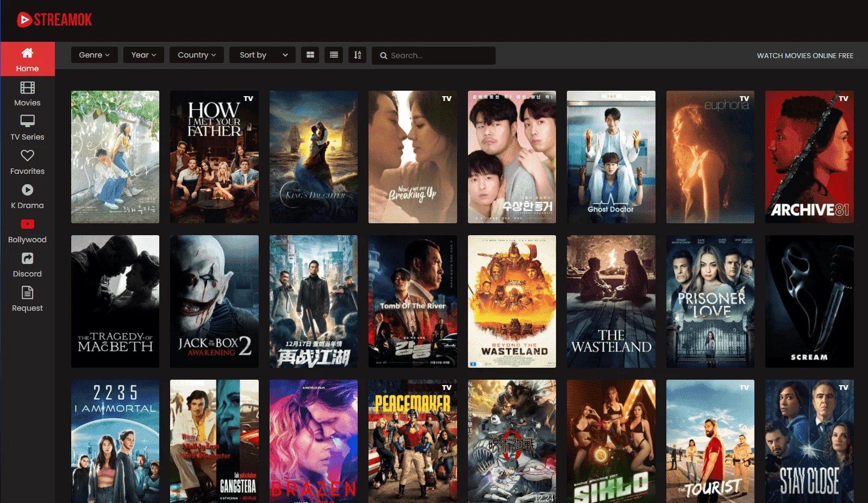The height and width of the screenshot is (503, 868).
Task: Open K Drama section
Action: (27, 197)
